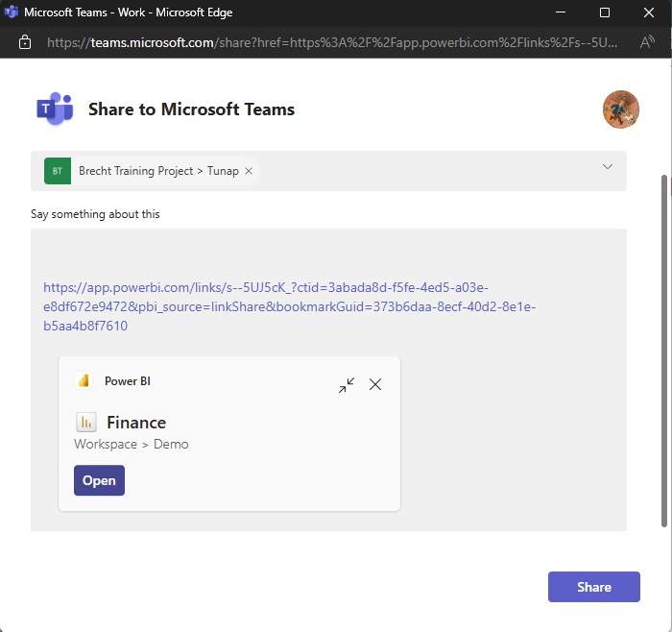Remove the Power BI preview card
Viewport: 672px width, 632px height.
click(x=375, y=384)
